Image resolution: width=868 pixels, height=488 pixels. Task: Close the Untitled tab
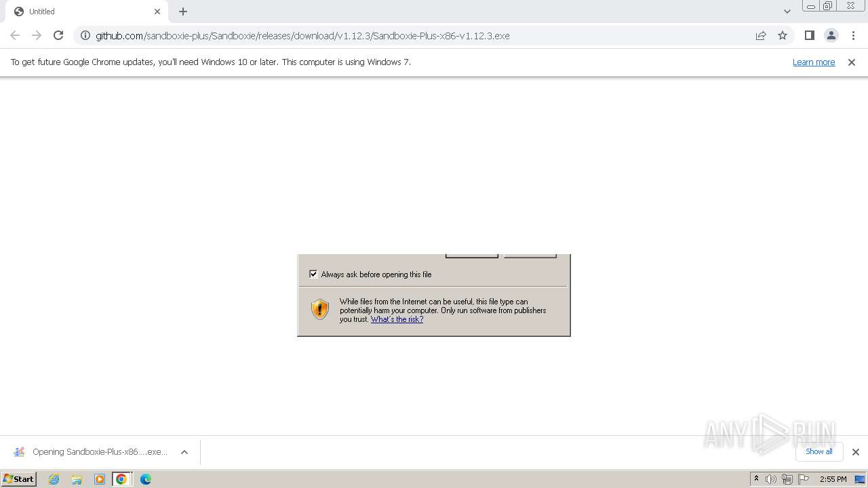[x=157, y=12]
